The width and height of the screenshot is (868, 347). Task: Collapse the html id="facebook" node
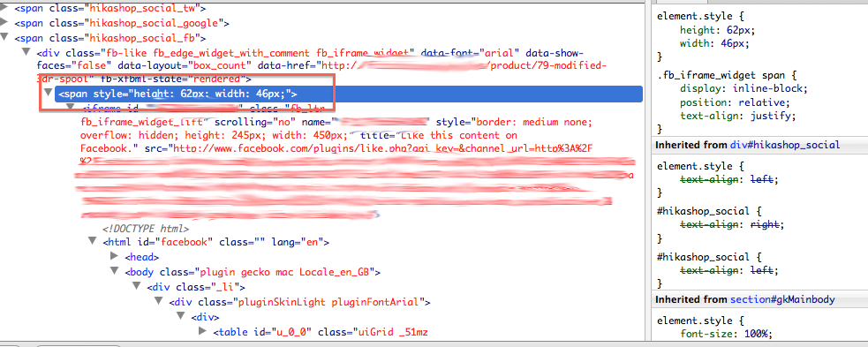click(x=93, y=241)
